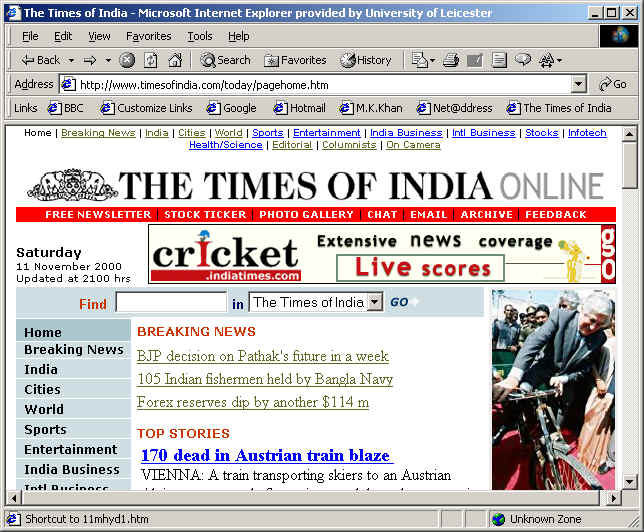644x532 pixels.
Task: Open the Mail icon dropdown arrow
Action: click(x=432, y=60)
